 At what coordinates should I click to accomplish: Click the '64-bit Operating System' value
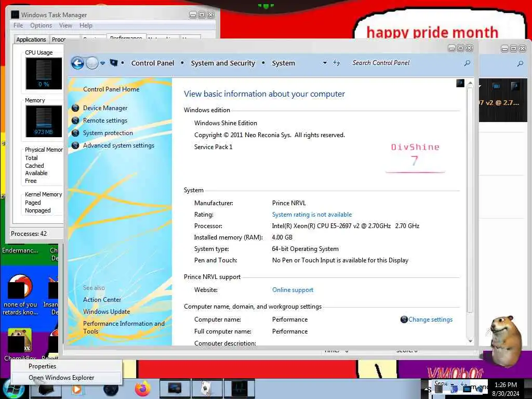305,249
